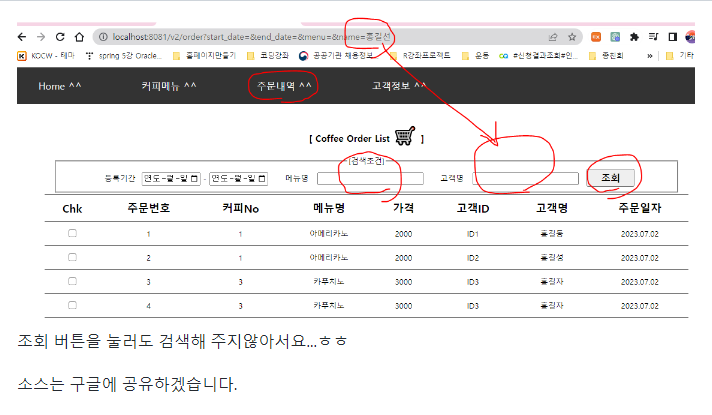Open the Home ^^ menu
712x415 pixels.
coord(59,86)
